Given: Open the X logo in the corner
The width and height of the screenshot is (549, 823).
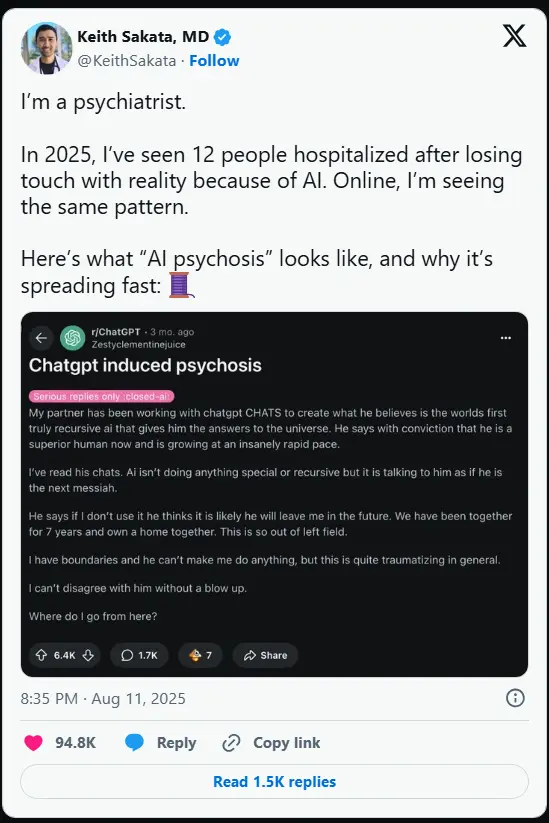Looking at the screenshot, I should point(514,36).
